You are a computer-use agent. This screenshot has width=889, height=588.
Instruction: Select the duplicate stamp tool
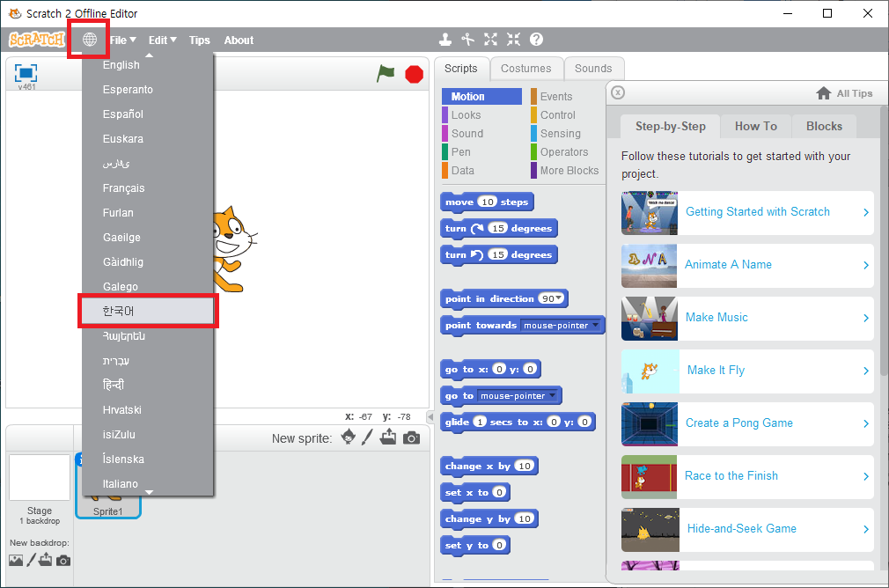tap(446, 40)
